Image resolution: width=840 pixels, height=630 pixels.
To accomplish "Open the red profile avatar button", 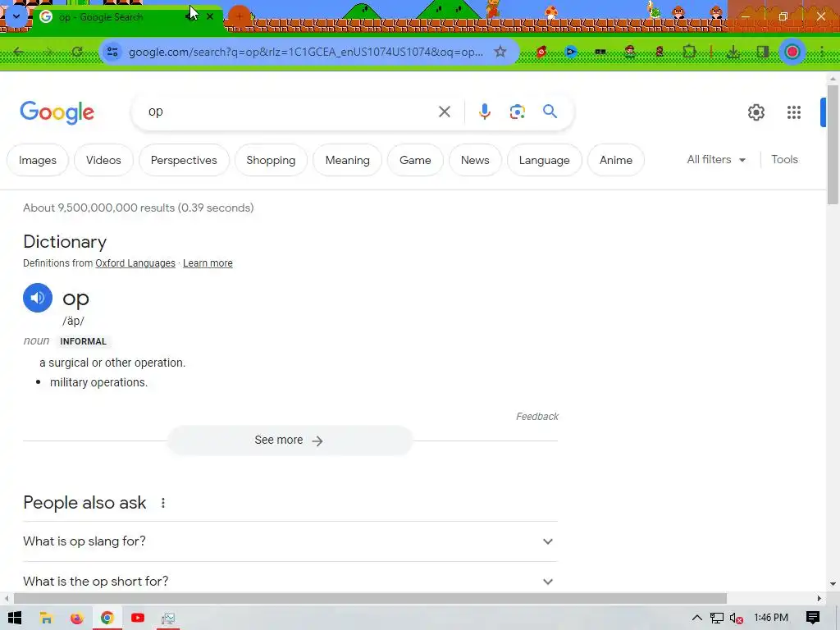I will tap(792, 52).
